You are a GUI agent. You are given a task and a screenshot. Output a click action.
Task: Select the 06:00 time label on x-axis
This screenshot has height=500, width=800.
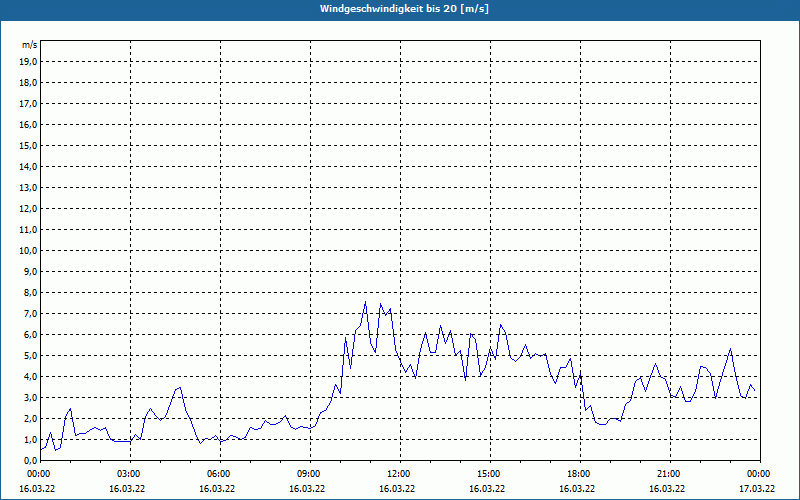[219, 474]
